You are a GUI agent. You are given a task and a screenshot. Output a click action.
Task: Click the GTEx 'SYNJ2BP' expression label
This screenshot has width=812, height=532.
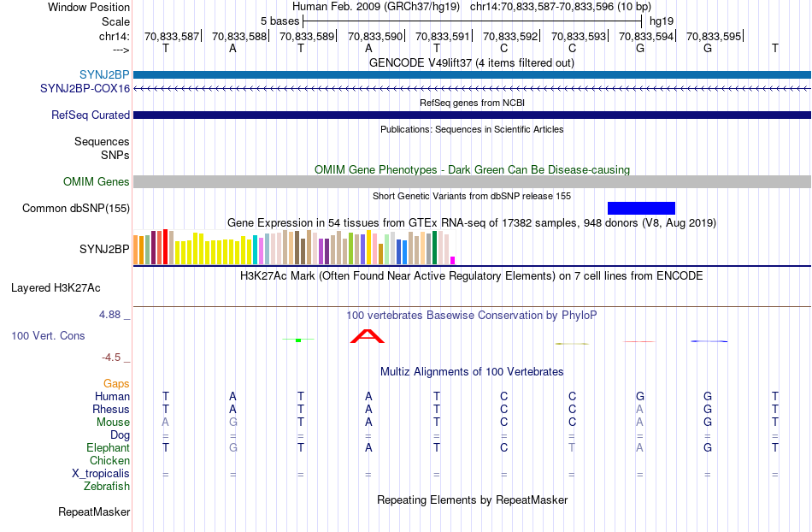pyautogui.click(x=104, y=249)
